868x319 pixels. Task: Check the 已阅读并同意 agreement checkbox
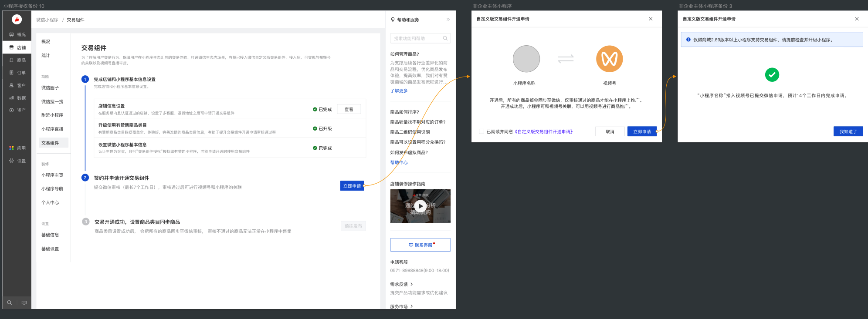click(x=481, y=131)
